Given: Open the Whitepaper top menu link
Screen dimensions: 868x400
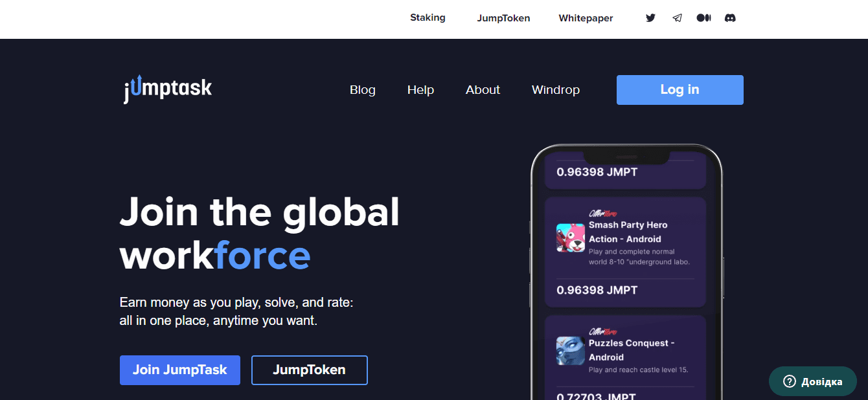Looking at the screenshot, I should coord(586,18).
